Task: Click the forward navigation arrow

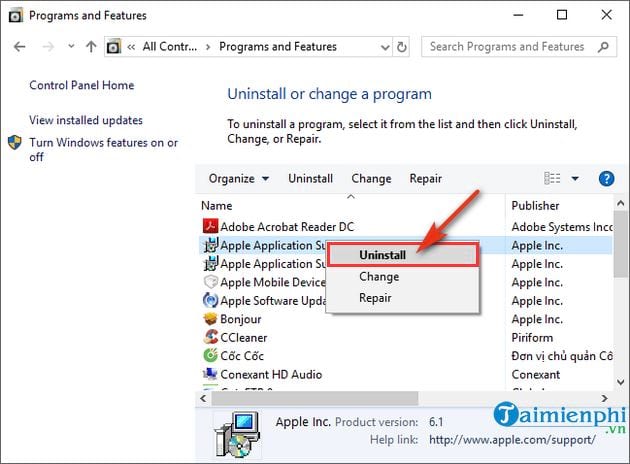Action: point(48,47)
